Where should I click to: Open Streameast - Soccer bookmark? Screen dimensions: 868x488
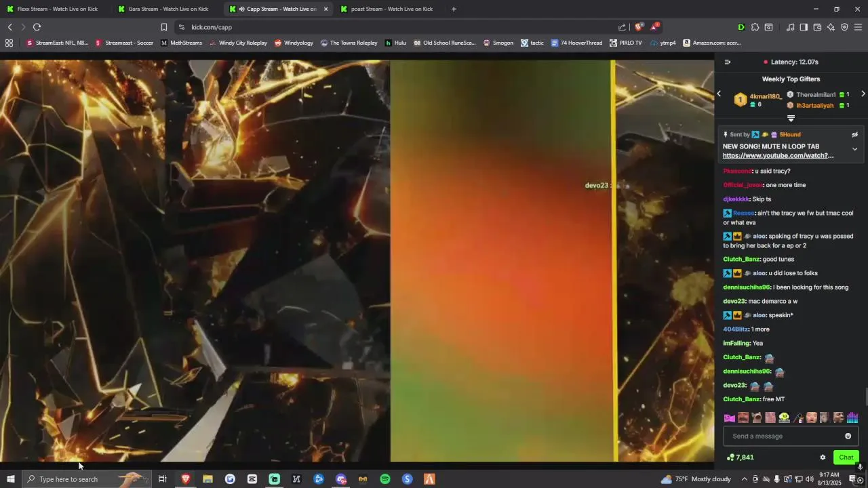pyautogui.click(x=124, y=43)
